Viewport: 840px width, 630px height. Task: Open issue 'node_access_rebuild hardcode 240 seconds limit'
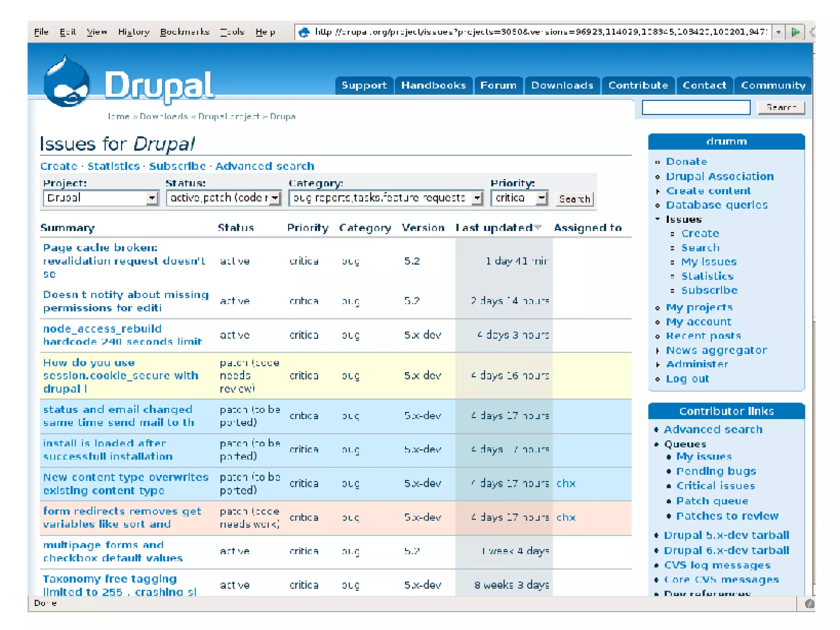[x=123, y=335]
